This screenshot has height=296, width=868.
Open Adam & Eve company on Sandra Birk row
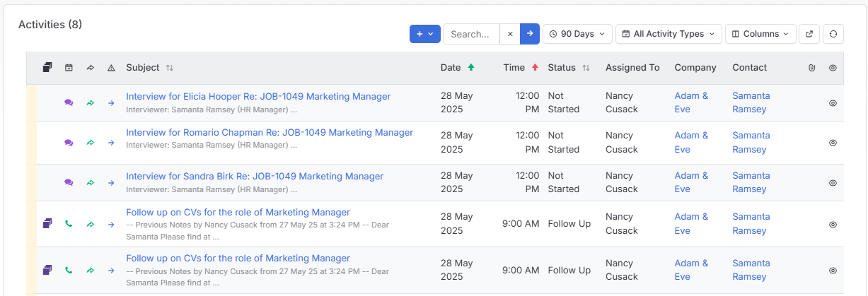[691, 182]
